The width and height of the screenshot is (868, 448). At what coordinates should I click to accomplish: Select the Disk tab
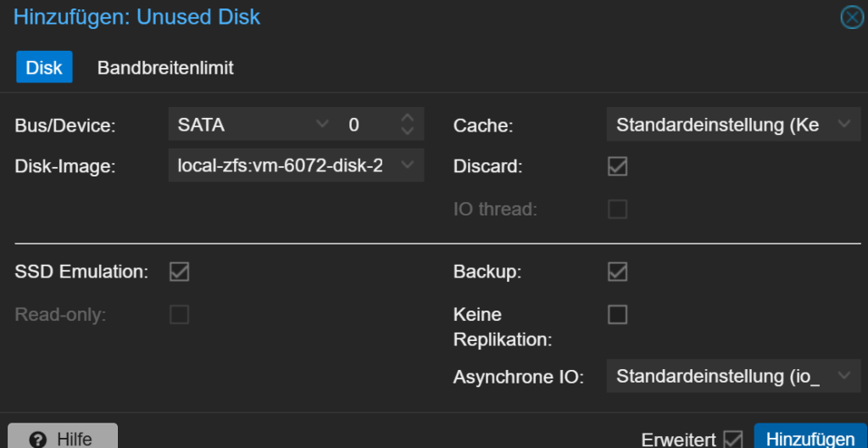44,67
